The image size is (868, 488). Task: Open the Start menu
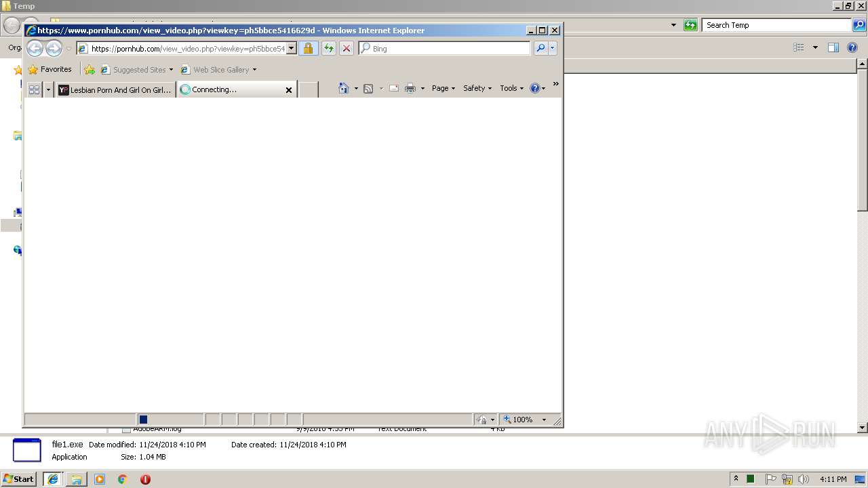(x=18, y=479)
